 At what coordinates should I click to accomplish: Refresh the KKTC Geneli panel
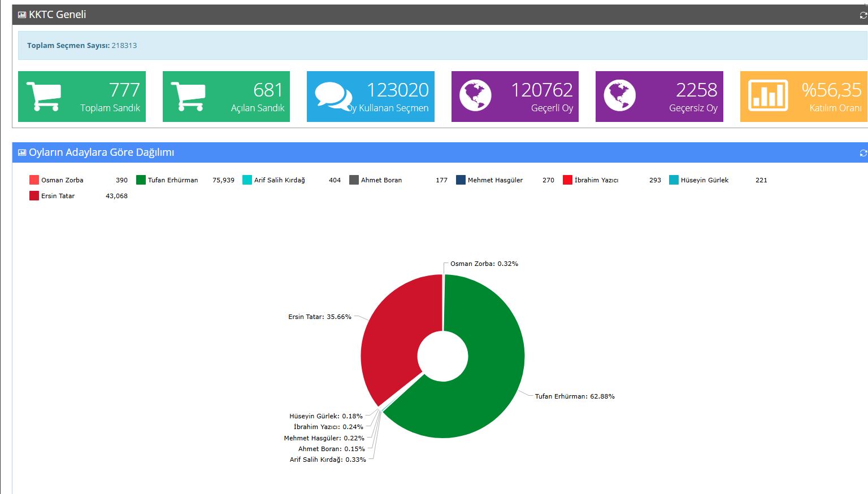pyautogui.click(x=862, y=15)
